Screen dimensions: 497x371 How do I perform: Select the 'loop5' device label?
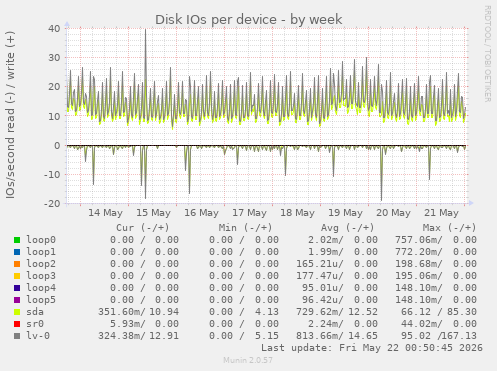[41, 300]
